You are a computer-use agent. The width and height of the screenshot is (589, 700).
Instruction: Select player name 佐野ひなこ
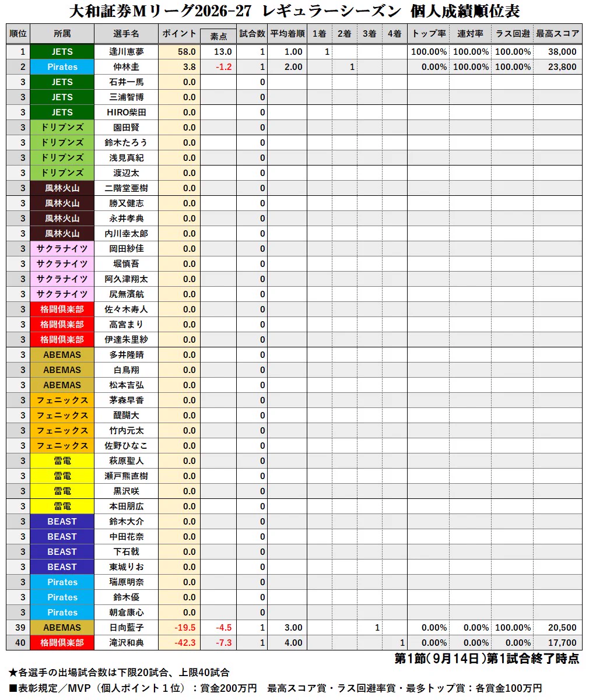[126, 446]
